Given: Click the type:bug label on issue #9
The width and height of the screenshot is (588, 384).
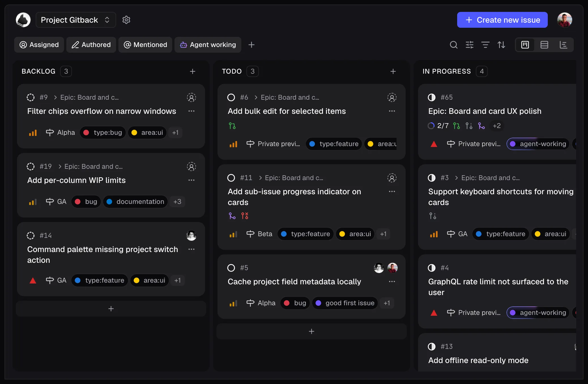Looking at the screenshot, I should 103,133.
